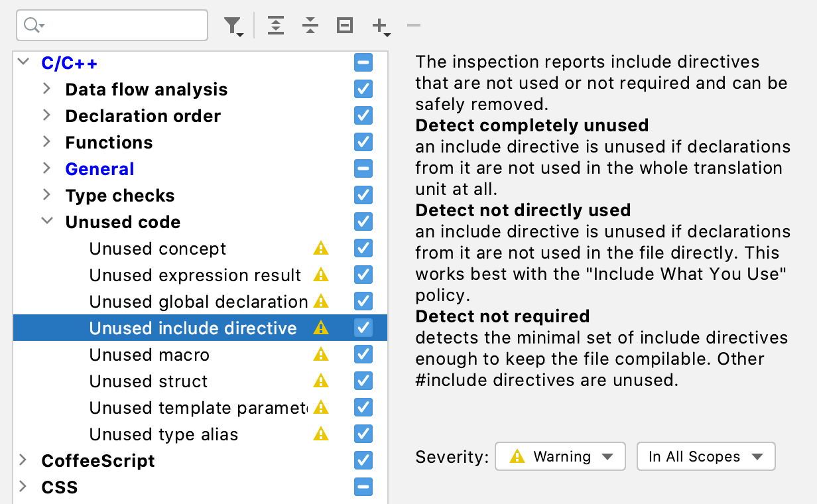The width and height of the screenshot is (817, 504).
Task: Disable the CoffeeScript inspections checkbox
Action: (x=363, y=460)
